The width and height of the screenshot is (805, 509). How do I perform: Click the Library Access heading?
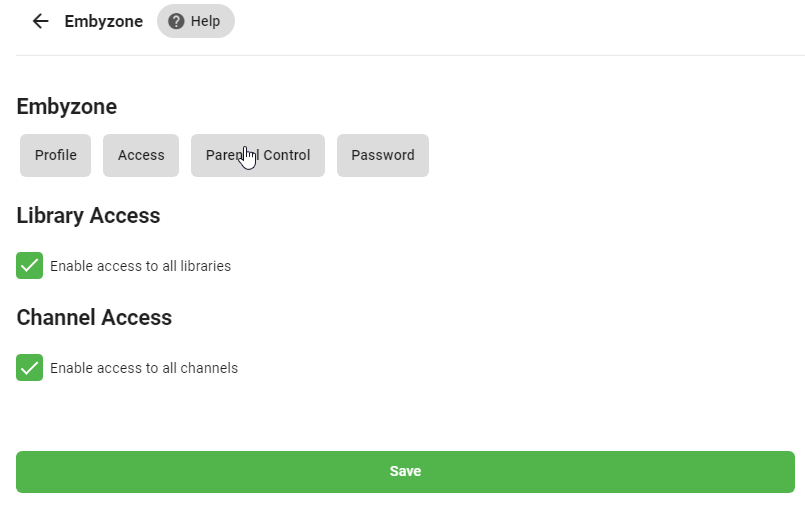click(x=88, y=215)
